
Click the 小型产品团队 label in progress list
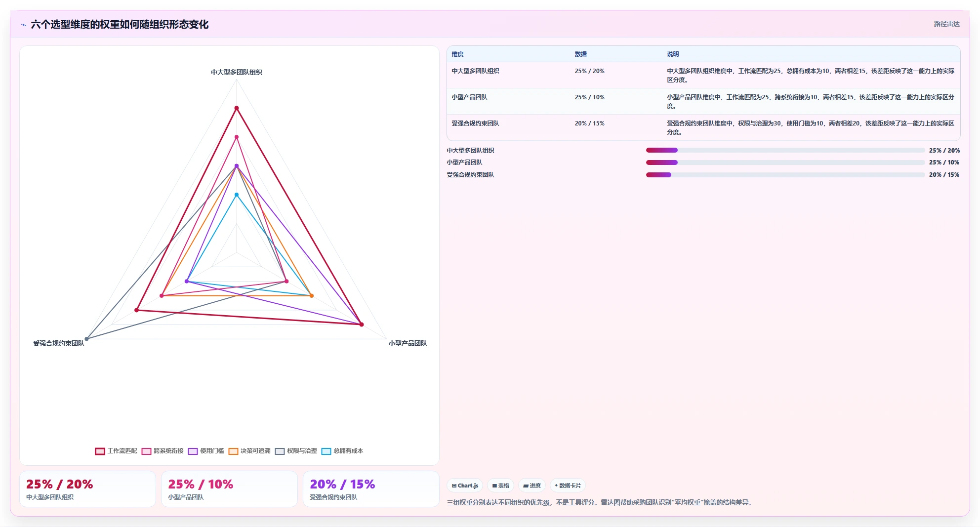click(464, 162)
